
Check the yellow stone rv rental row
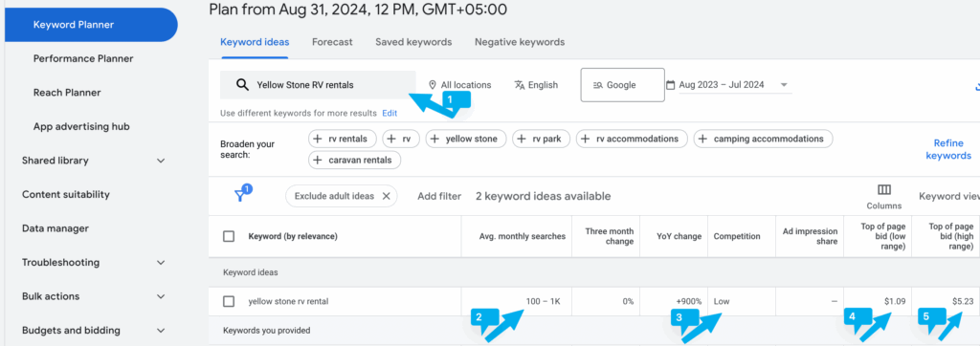click(x=229, y=302)
